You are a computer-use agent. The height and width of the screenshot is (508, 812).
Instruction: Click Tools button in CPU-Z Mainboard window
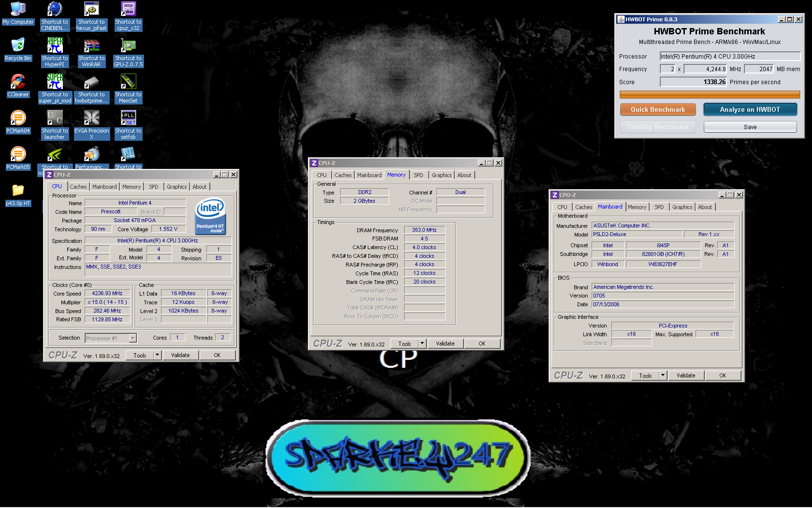645,375
